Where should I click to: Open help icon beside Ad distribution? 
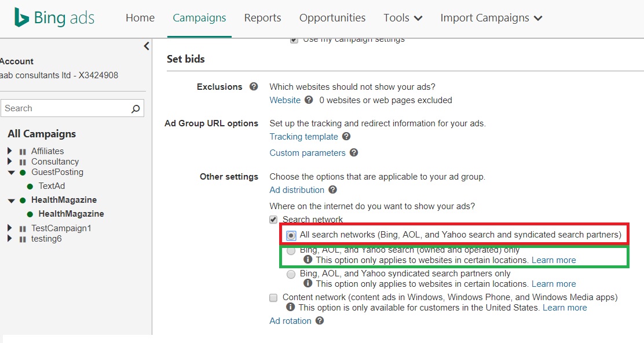pyautogui.click(x=332, y=189)
